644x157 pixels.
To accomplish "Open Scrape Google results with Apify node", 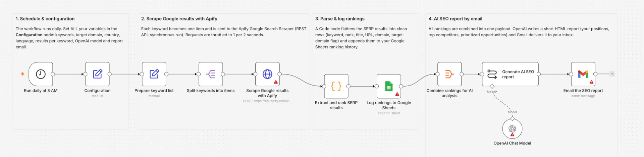I will [267, 74].
